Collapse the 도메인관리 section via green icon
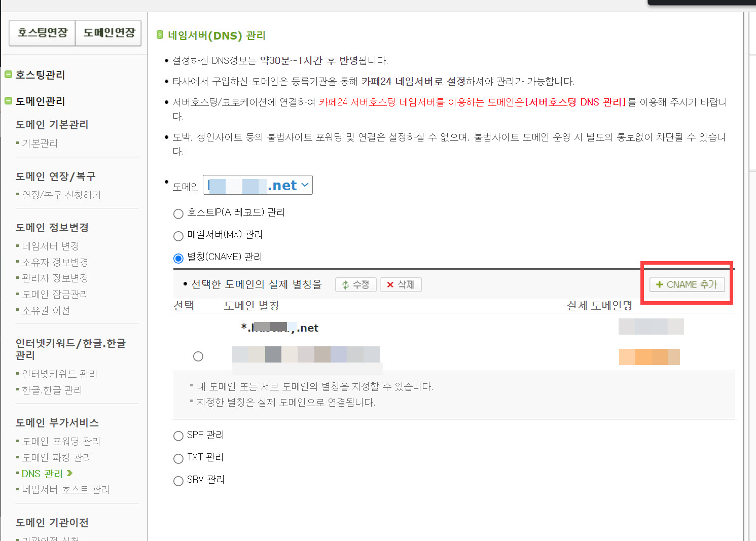 click(x=8, y=101)
